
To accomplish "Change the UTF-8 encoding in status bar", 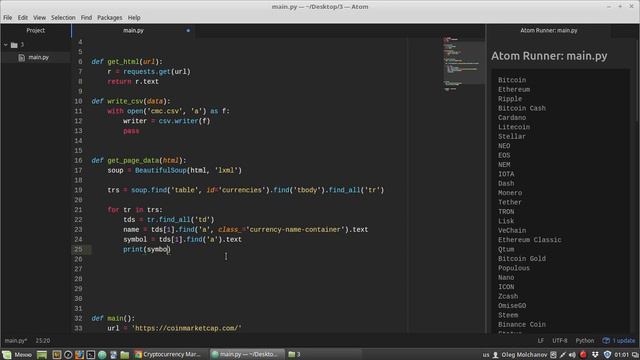I will click(560, 340).
